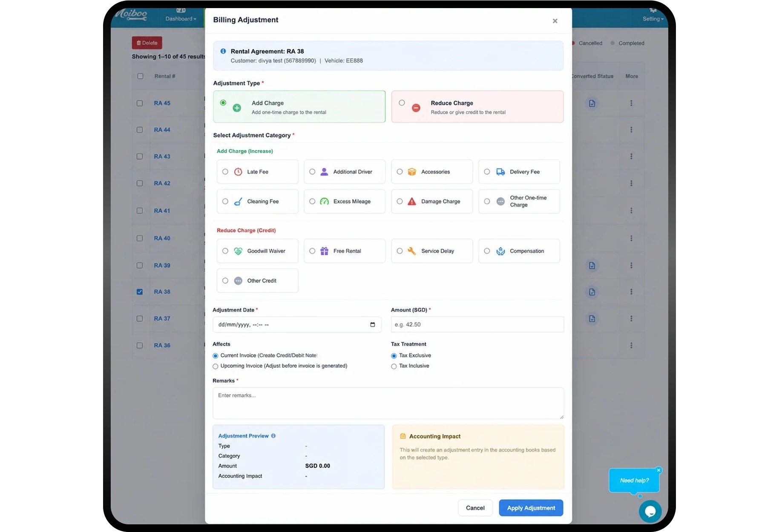
Task: Click the Service Delay wrench icon
Action: point(412,251)
